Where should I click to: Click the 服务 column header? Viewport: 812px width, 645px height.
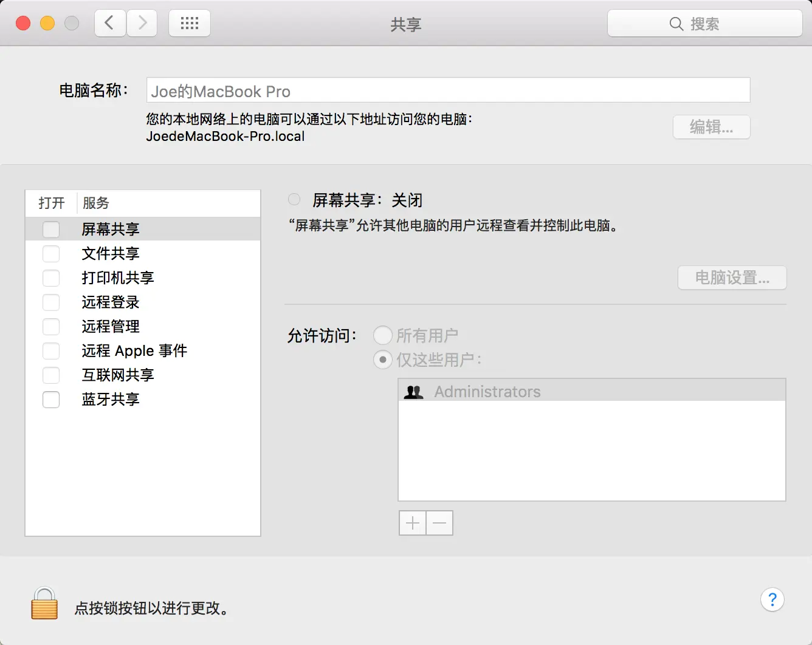pos(96,203)
